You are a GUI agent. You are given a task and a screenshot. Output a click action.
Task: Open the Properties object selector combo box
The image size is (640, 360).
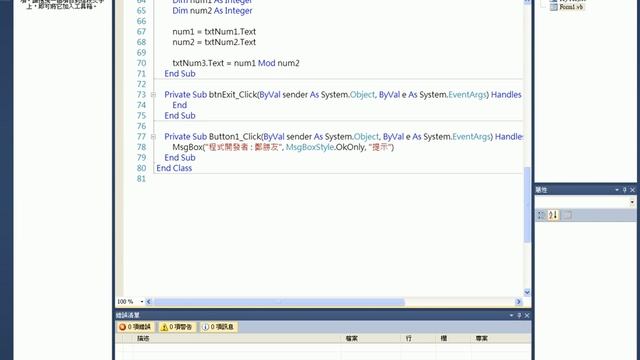click(x=586, y=202)
